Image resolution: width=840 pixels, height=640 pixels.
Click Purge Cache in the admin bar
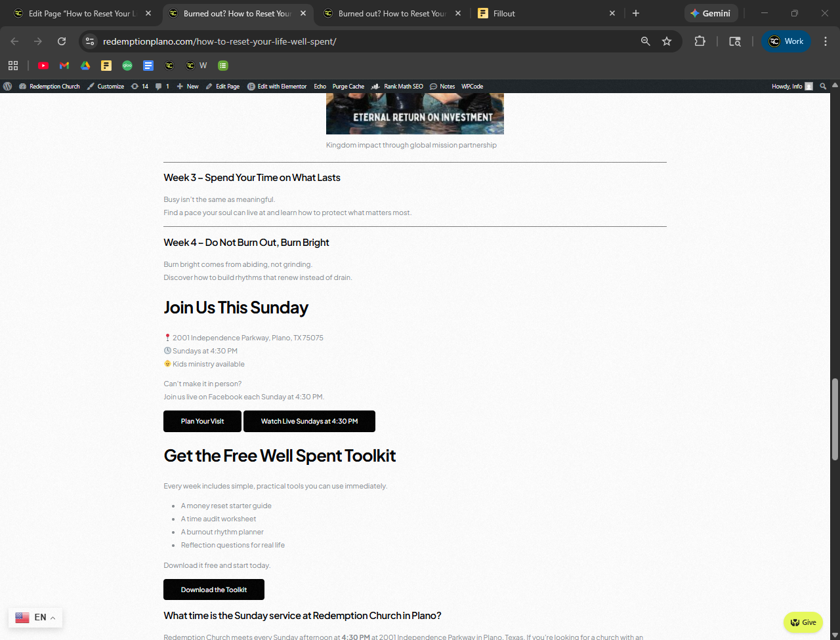click(x=348, y=87)
